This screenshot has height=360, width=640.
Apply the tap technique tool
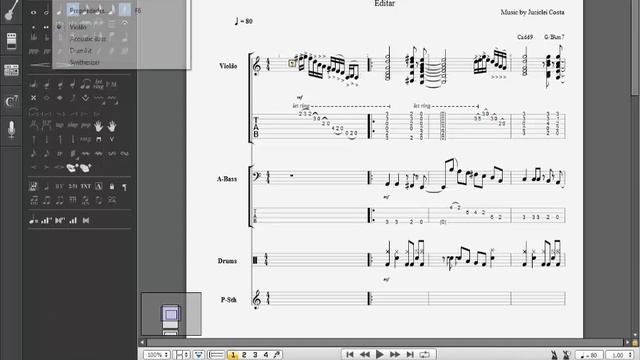60,126
